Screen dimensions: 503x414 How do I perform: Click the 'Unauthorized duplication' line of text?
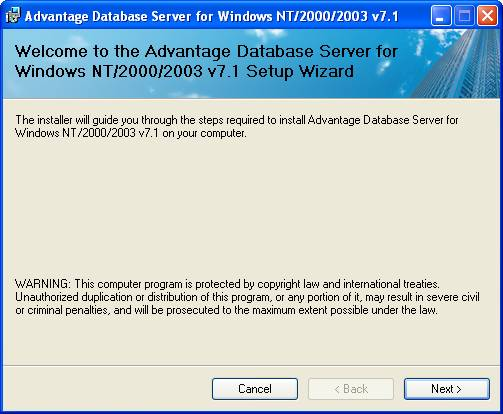point(247,297)
